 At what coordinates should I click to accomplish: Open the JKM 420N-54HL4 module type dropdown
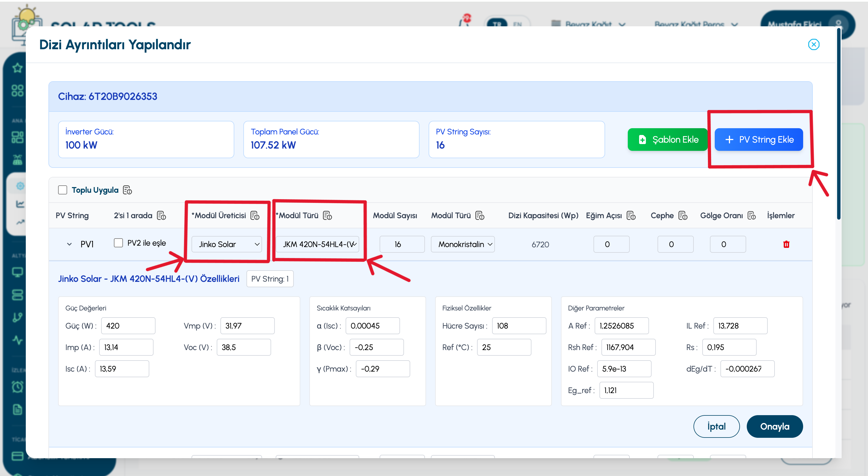317,244
